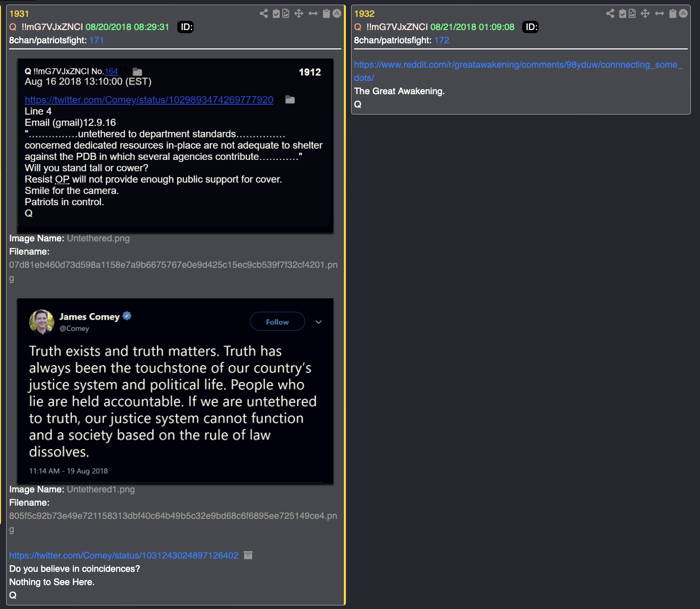700x609 pixels.
Task: Click the four-way move arrows icon on post 1932
Action: [x=645, y=14]
